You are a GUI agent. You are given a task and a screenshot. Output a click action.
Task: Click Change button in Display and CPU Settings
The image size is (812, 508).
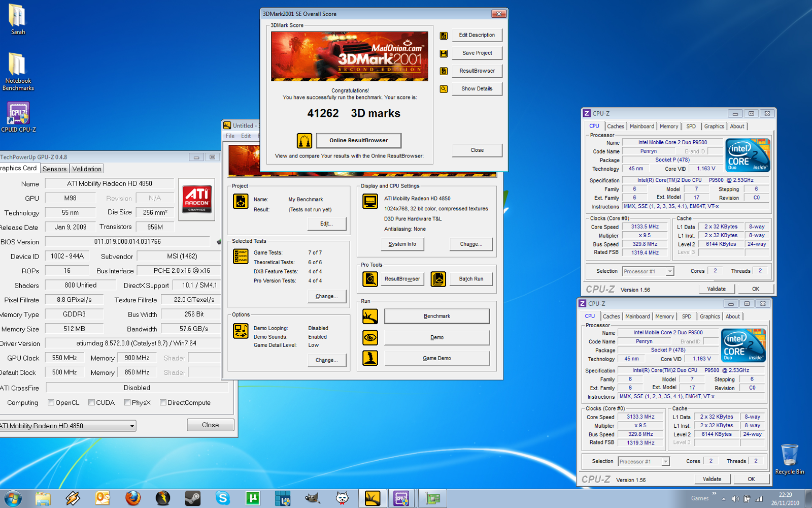click(470, 244)
